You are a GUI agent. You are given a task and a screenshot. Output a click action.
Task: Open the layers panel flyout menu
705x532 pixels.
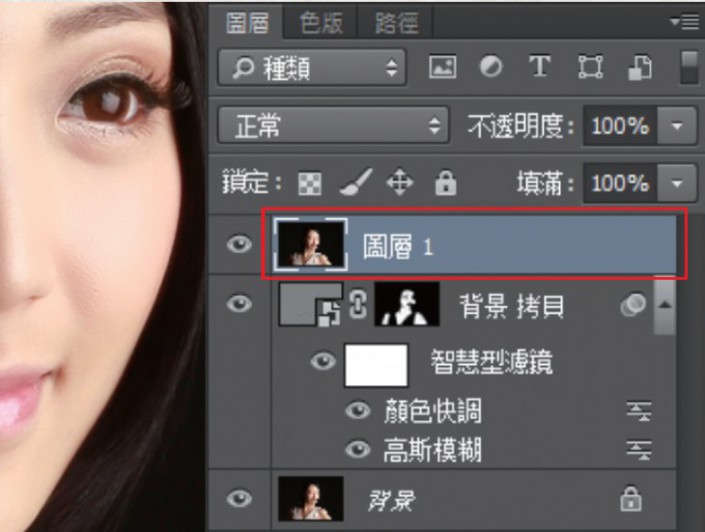tap(683, 22)
